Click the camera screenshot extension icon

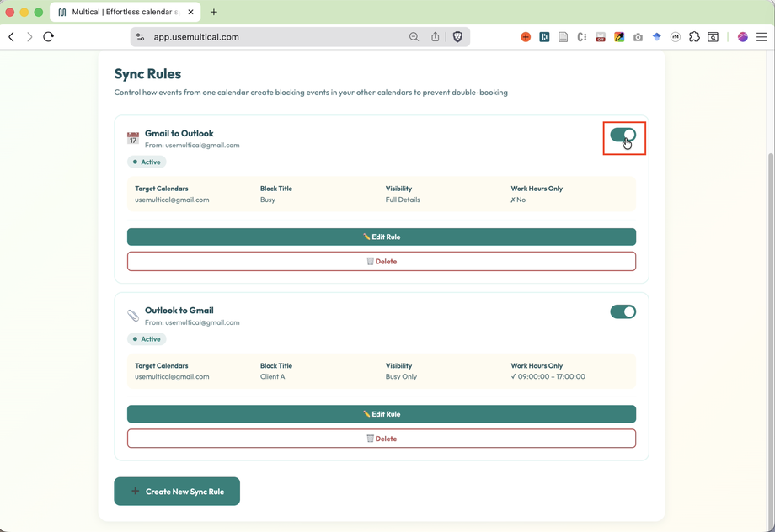pos(638,37)
